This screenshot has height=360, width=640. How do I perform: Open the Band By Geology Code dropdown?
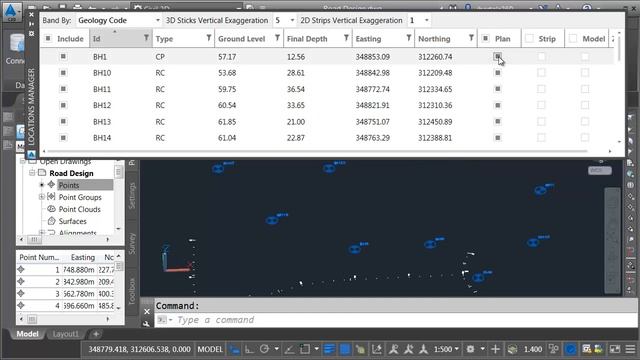158,20
